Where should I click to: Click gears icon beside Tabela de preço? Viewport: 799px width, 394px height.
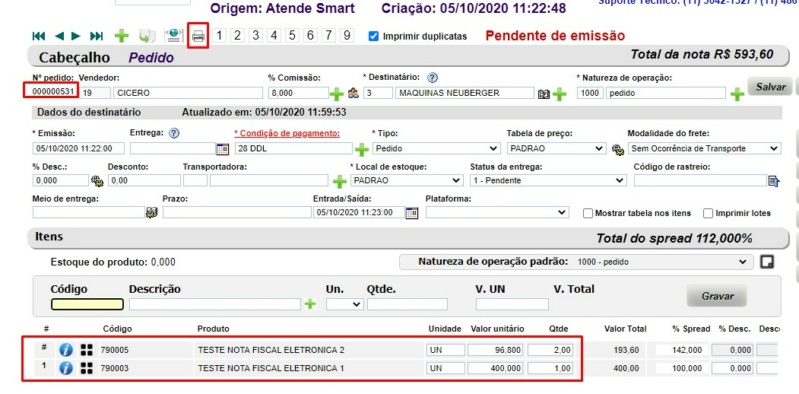click(618, 149)
